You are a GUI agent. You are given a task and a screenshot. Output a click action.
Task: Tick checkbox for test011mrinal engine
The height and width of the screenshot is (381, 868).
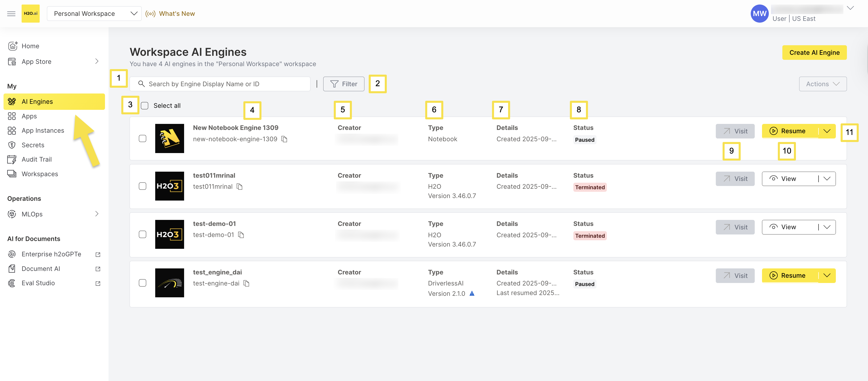tap(143, 186)
